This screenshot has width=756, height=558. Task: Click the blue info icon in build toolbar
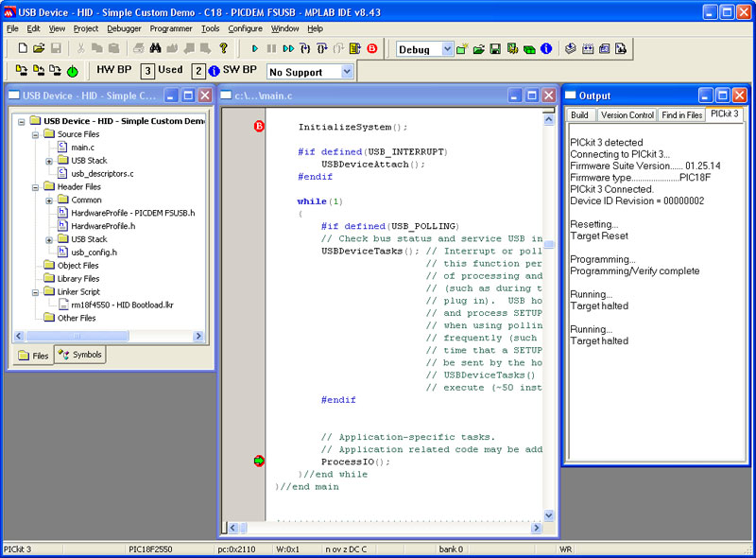click(546, 49)
